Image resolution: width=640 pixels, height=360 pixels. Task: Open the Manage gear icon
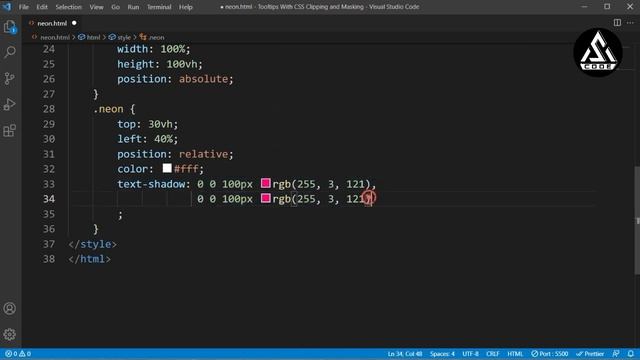point(10,334)
